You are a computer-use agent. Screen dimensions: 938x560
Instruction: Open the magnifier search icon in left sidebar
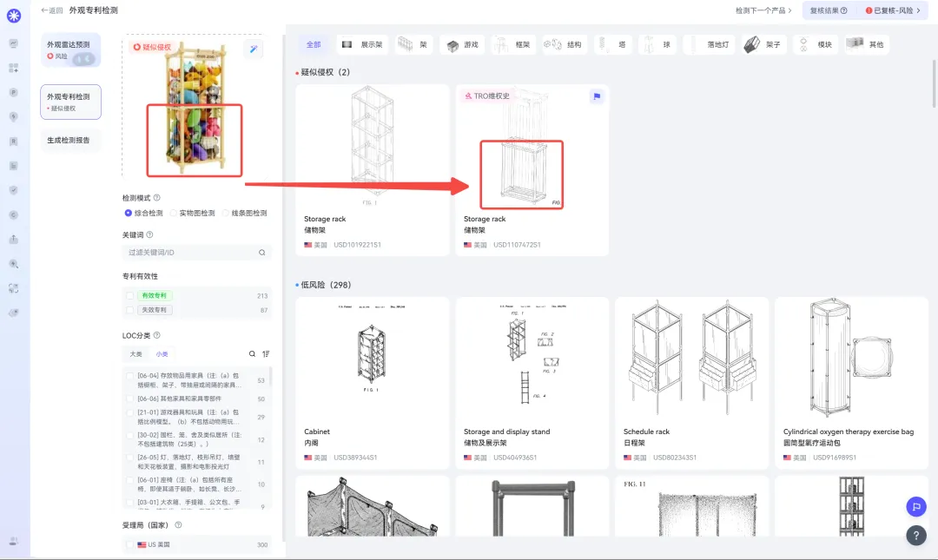[14, 264]
